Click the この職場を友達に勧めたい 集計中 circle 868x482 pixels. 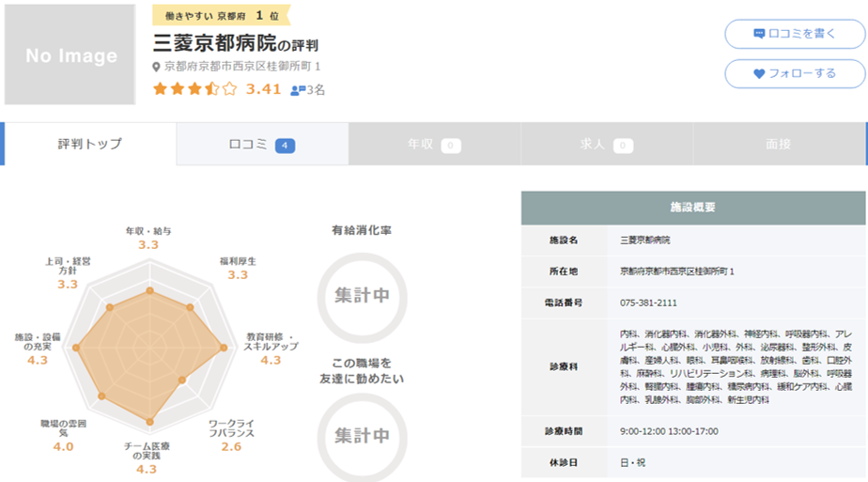(362, 437)
